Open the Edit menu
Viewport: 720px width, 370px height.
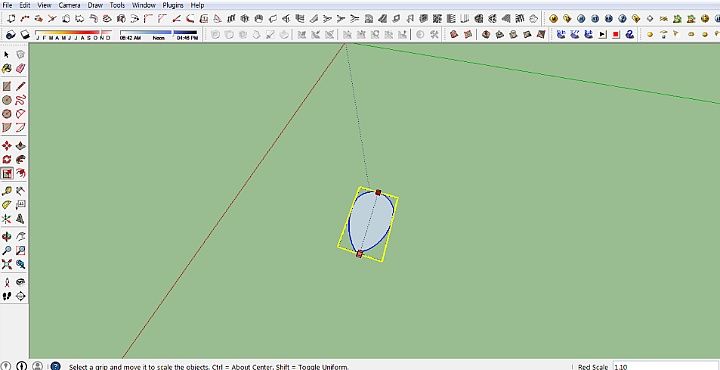(25, 5)
